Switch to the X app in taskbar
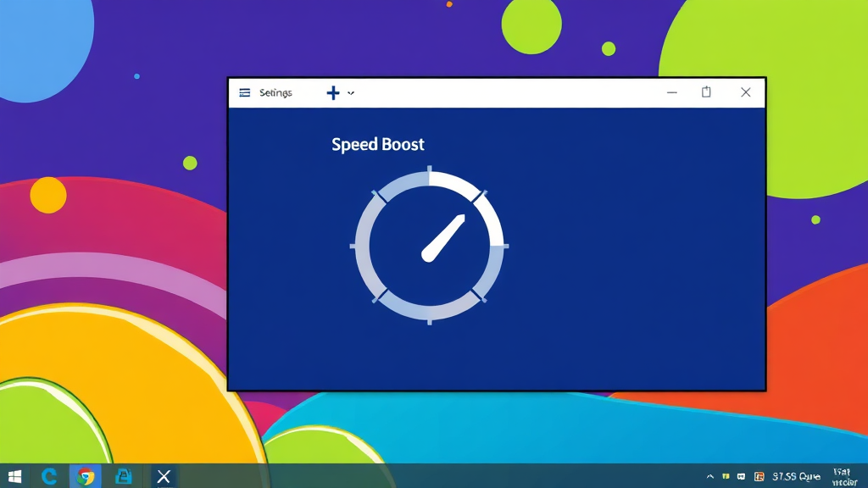 point(164,476)
